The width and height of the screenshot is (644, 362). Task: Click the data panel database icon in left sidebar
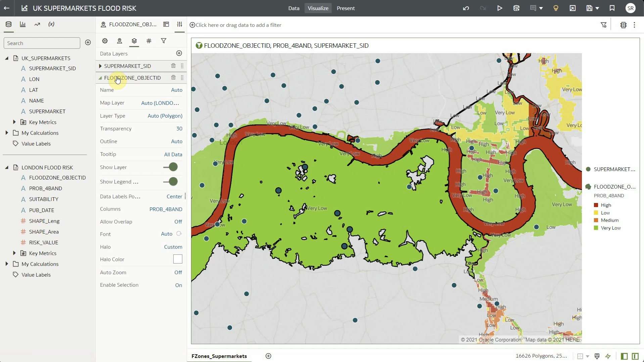coord(8,24)
